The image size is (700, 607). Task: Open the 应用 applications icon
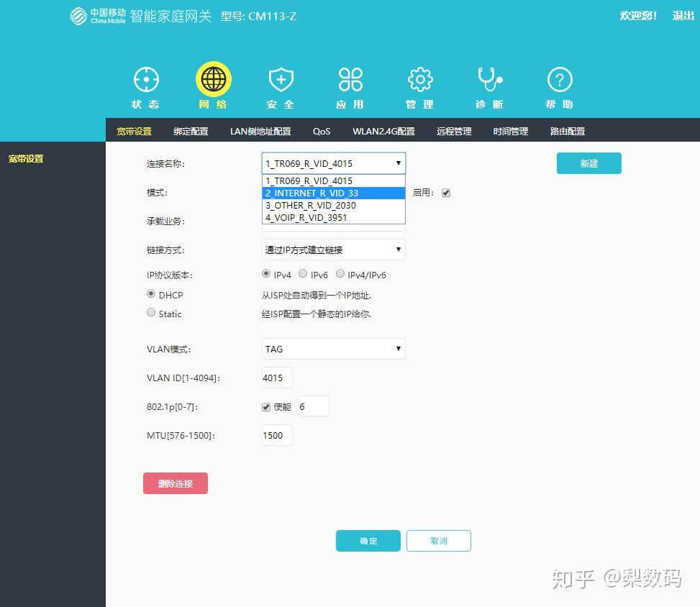350,80
